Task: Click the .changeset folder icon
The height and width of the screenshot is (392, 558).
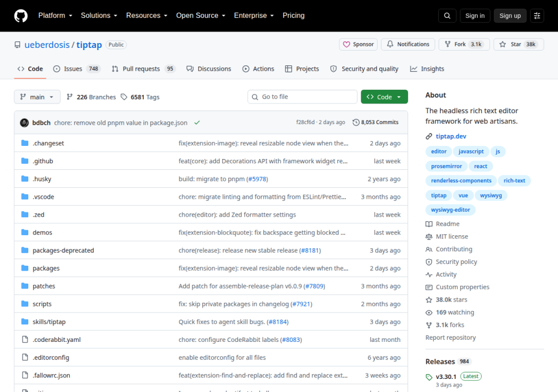Action: (25, 143)
